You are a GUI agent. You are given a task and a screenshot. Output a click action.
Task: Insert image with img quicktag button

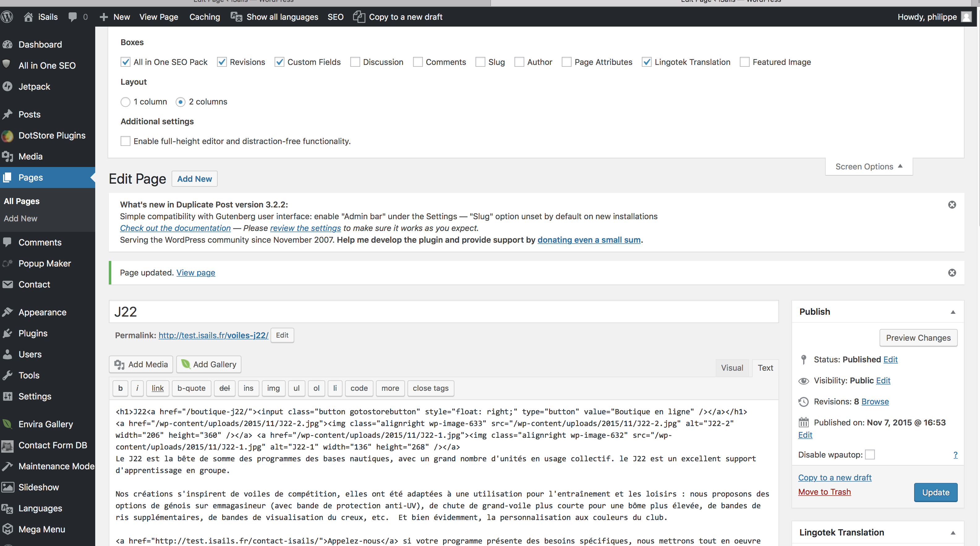273,388
